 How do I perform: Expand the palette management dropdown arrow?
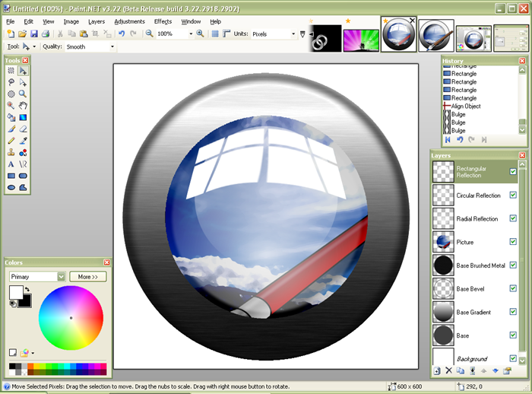pyautogui.click(x=33, y=353)
